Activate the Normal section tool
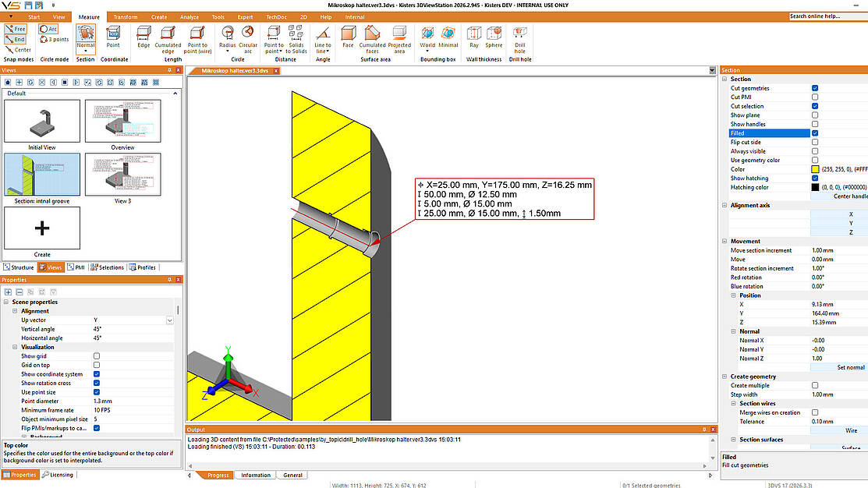Viewport: 868px width, 488px height. point(85,39)
